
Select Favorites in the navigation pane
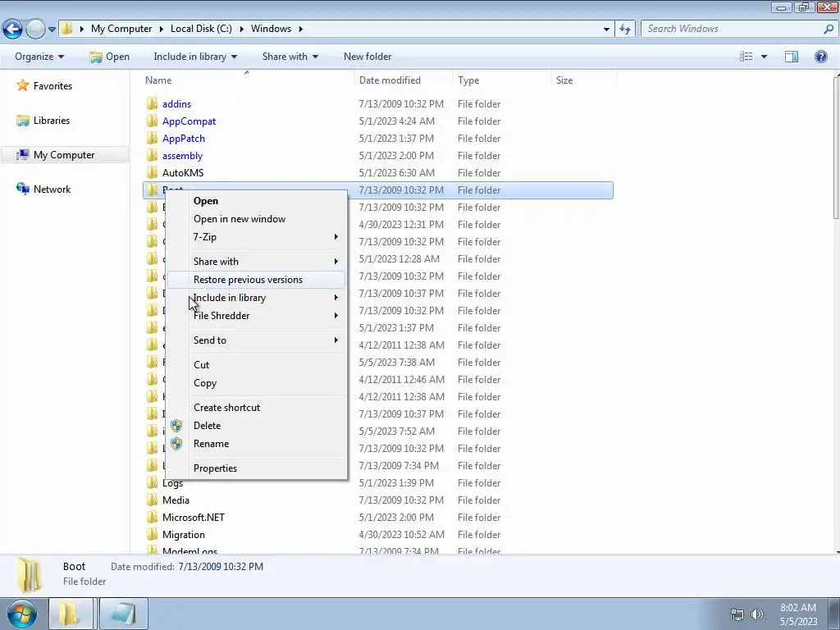coord(52,85)
